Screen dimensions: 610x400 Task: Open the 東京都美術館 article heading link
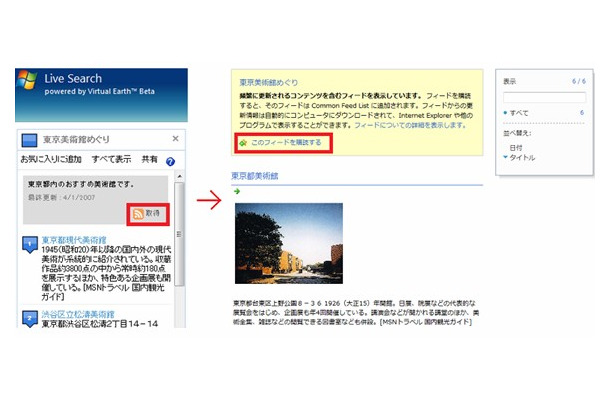coord(255,176)
